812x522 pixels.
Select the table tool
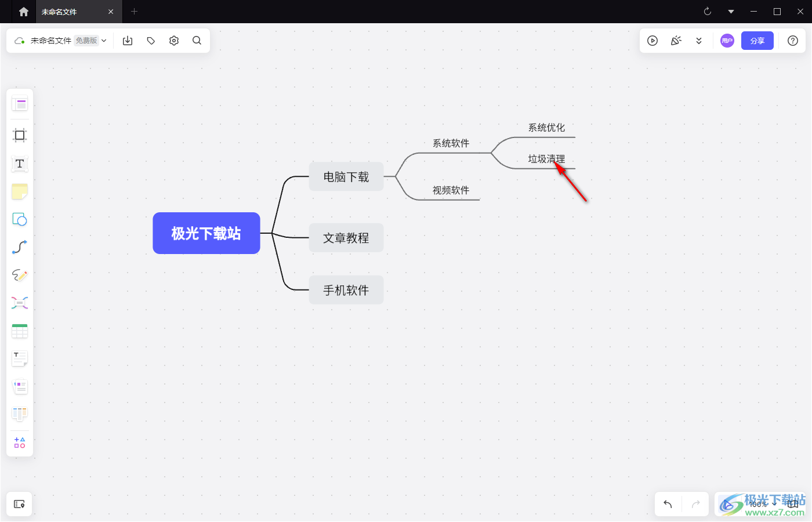(20, 331)
